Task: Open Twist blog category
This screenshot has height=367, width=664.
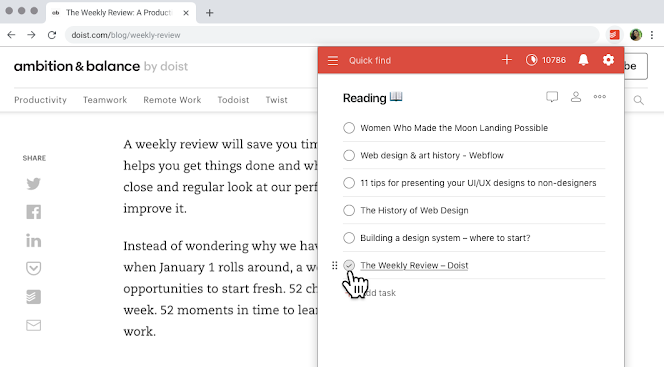Action: (x=277, y=100)
